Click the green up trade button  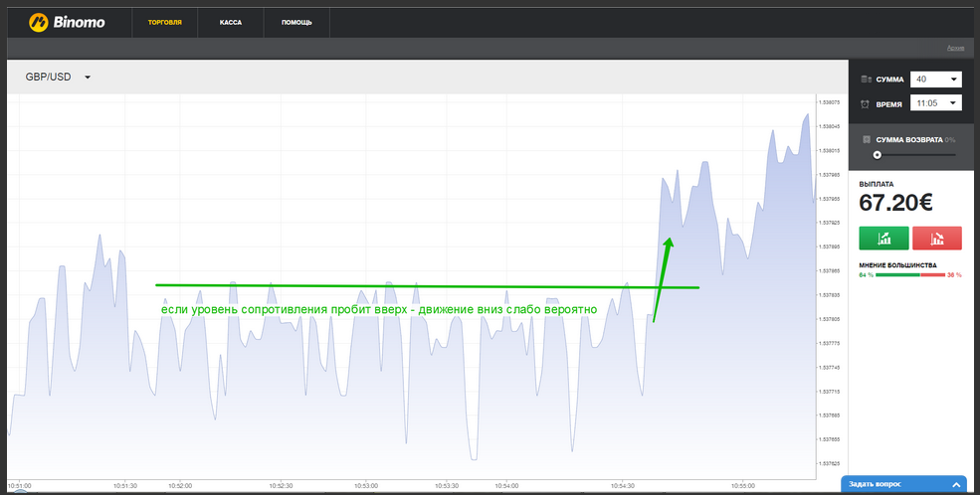(x=883, y=238)
